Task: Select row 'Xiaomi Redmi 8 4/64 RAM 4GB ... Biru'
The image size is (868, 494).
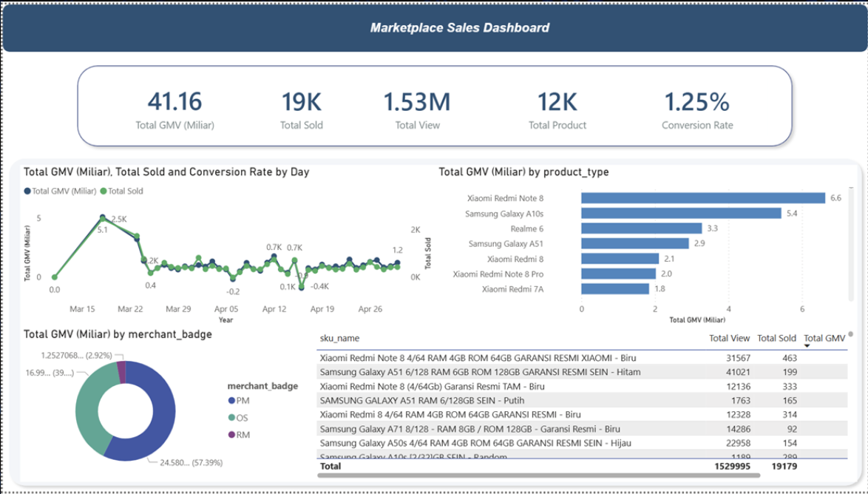Action: 582,414
